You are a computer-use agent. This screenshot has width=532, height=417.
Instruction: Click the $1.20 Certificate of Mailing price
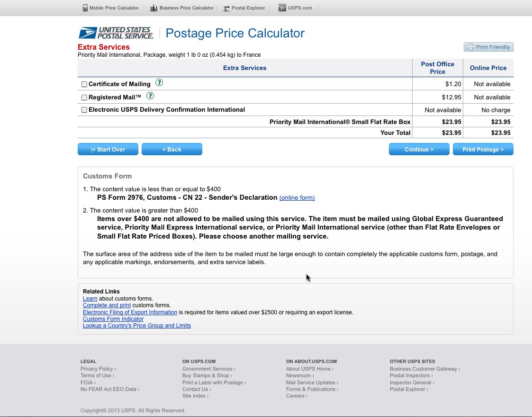(x=453, y=84)
